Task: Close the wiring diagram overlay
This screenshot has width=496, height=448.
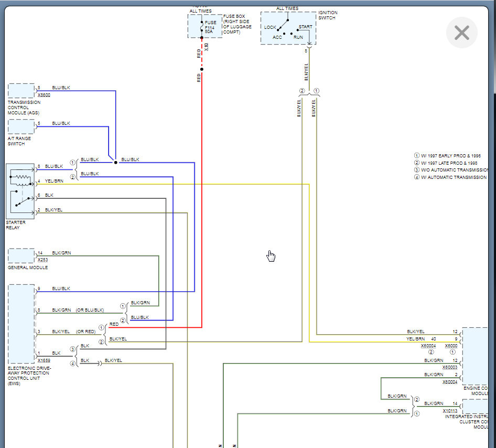Action: (461, 33)
